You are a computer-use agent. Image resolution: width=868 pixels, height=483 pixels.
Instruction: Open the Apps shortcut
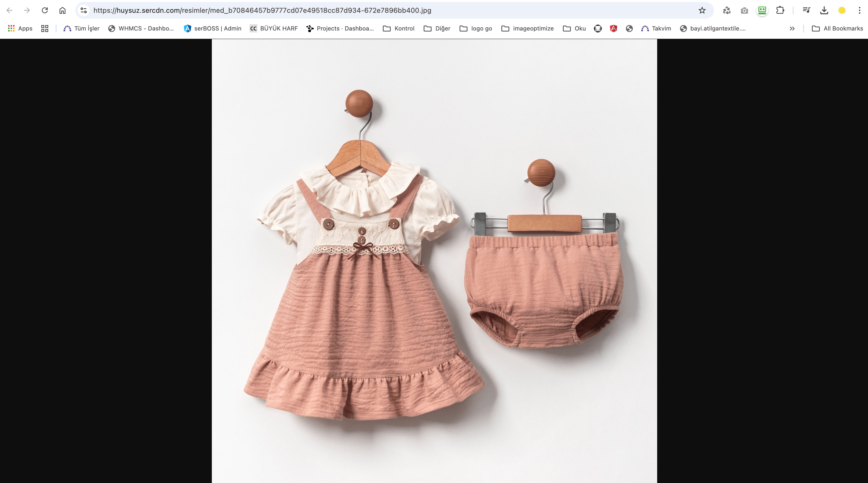20,29
